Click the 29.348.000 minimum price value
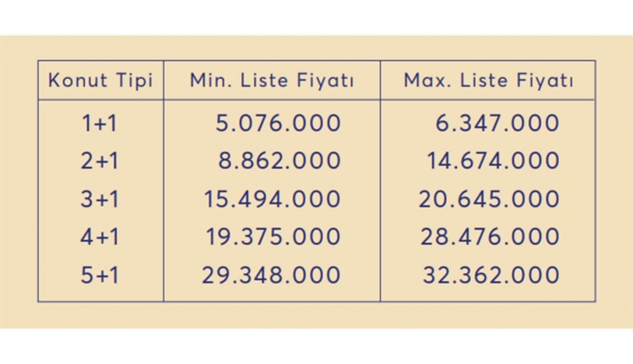This screenshot has width=633, height=364. coord(271,276)
